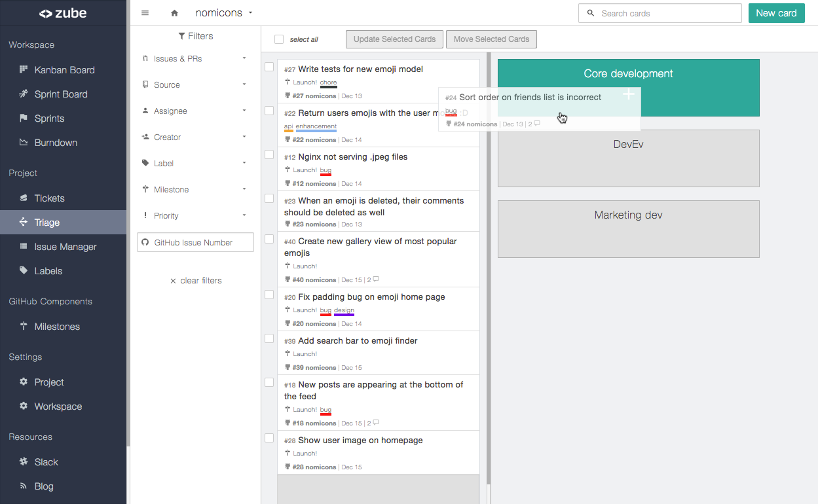Open card #28 Show user image on homepage
818x504 pixels.
click(379, 452)
